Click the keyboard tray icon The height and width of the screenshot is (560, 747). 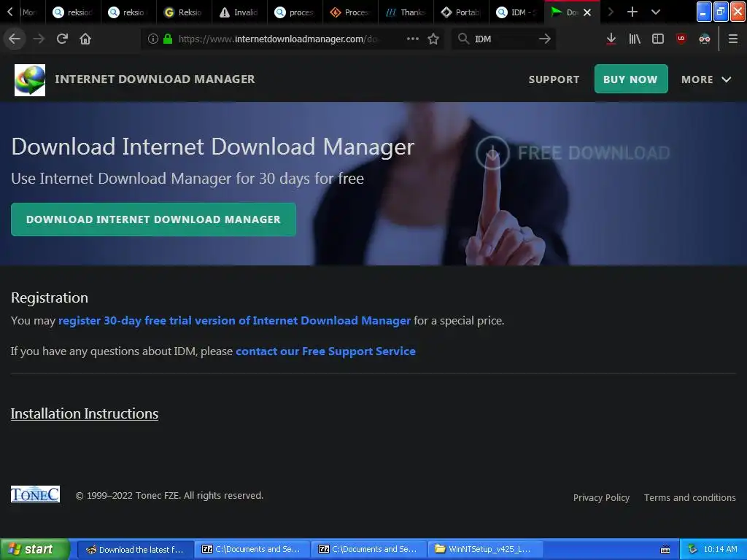[x=665, y=550]
